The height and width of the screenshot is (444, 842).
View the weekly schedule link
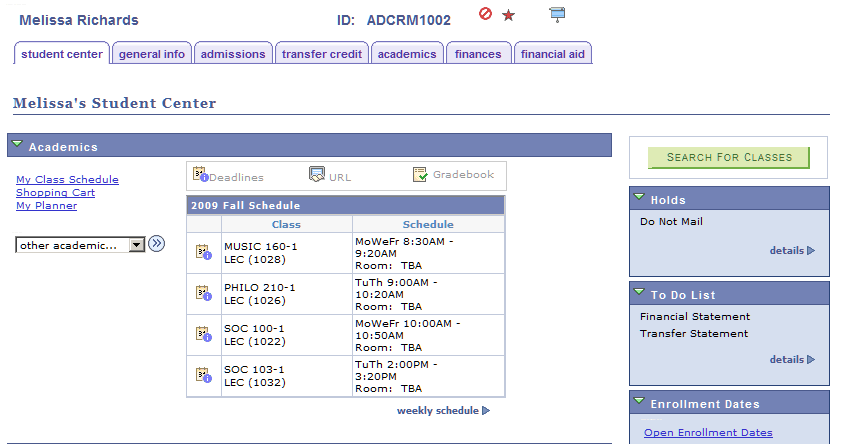tap(438, 411)
